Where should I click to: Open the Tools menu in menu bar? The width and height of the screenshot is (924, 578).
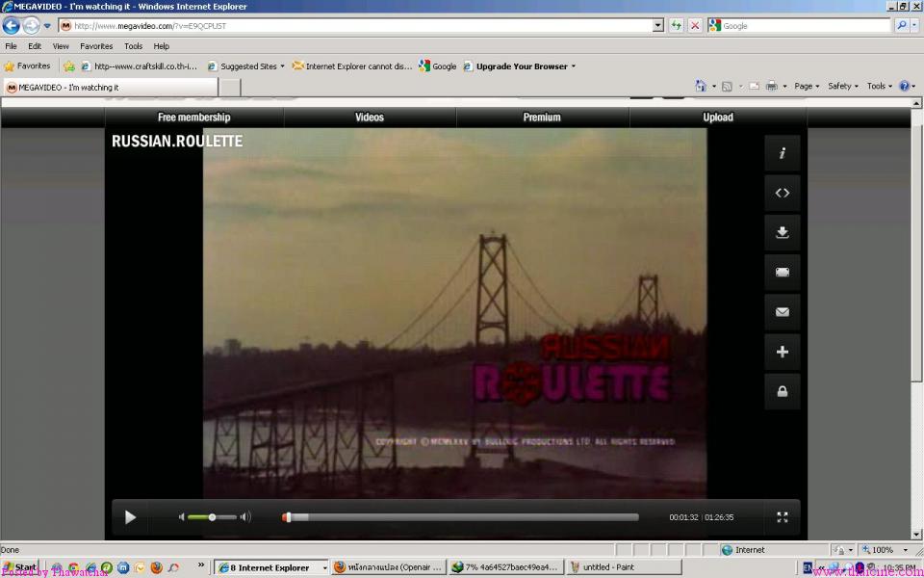point(133,46)
